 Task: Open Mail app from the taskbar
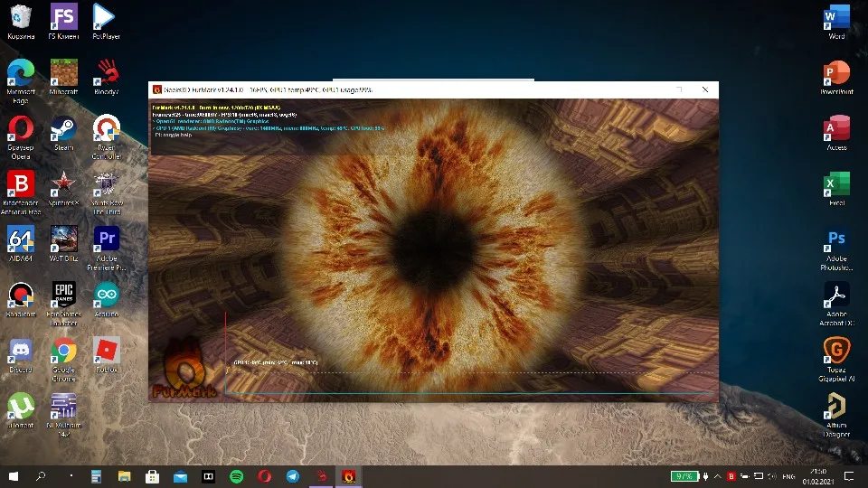point(181,476)
